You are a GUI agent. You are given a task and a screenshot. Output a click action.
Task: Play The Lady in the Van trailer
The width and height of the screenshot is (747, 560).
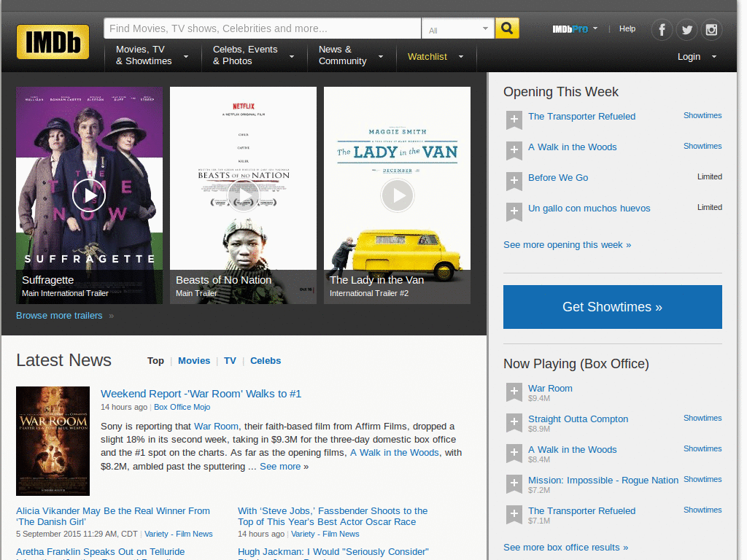[398, 195]
